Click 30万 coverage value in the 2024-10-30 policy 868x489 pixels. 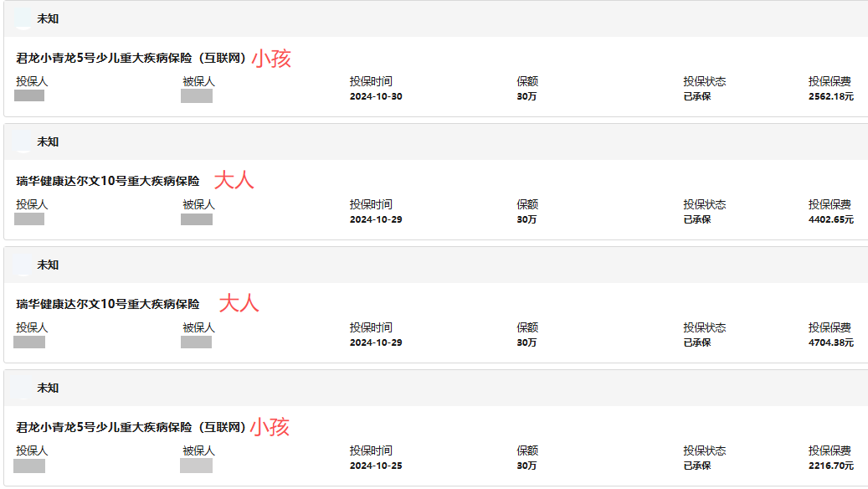(x=526, y=96)
